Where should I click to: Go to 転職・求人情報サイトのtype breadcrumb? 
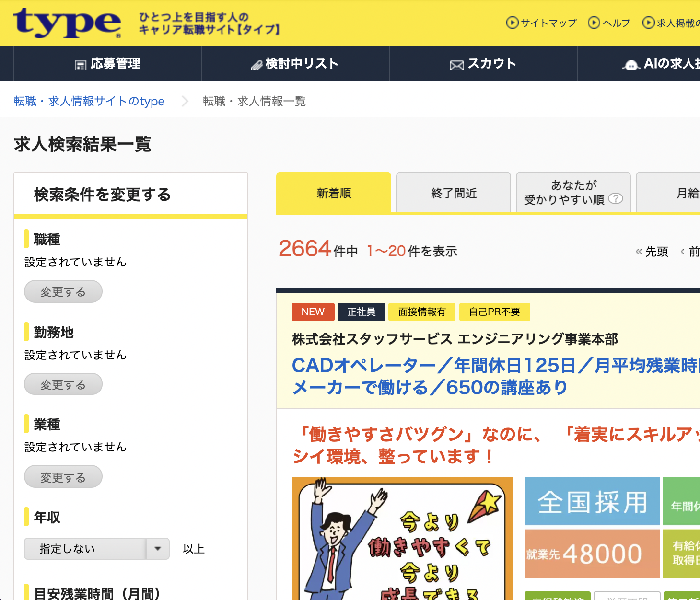(x=89, y=101)
